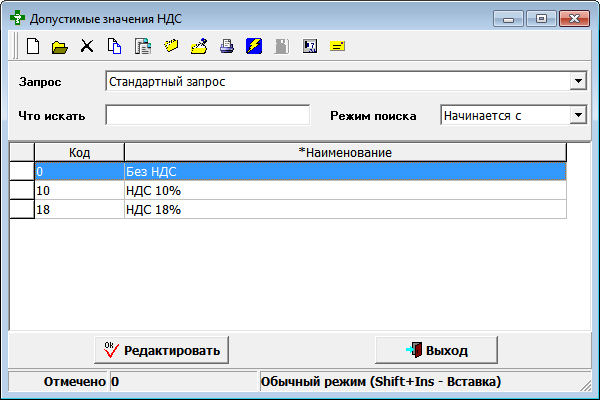
Task: Click the clipboard paste documents icon
Action: (x=143, y=46)
